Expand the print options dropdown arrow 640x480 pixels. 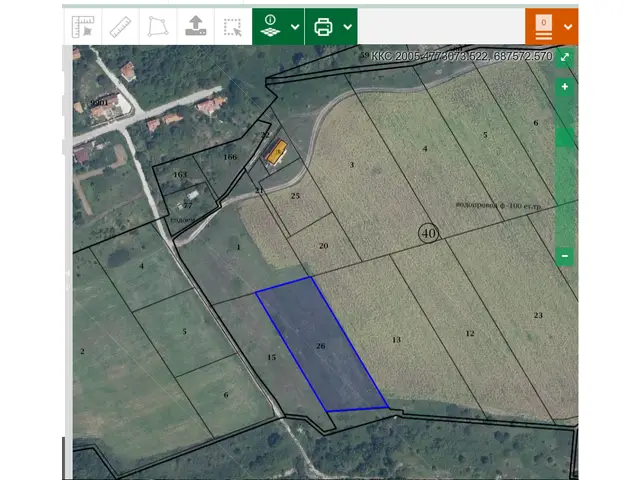tap(348, 27)
